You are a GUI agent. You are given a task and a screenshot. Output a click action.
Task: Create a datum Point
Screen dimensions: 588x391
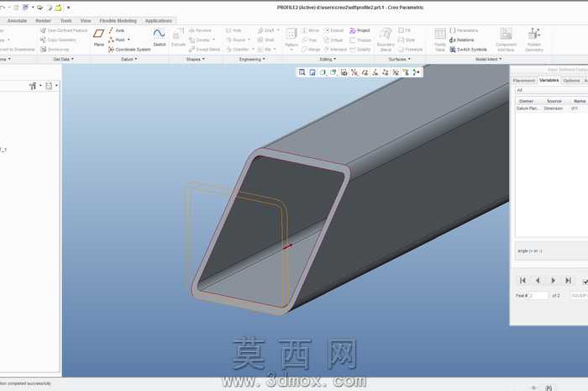tap(117, 40)
